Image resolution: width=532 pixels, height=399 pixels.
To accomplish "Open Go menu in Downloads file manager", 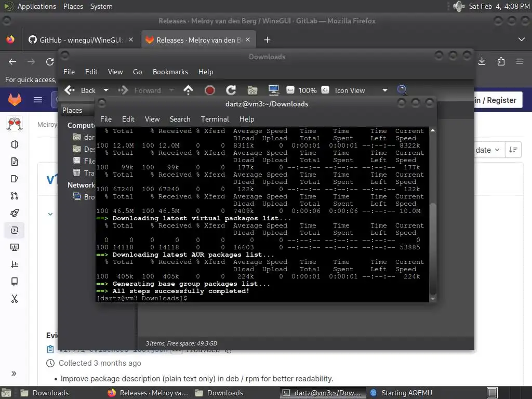I will [137, 72].
